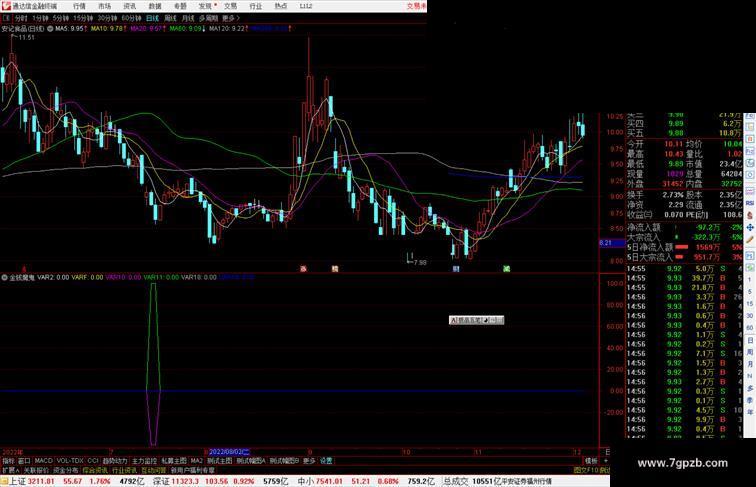Expand the 扩展 panel toggle

10,470
